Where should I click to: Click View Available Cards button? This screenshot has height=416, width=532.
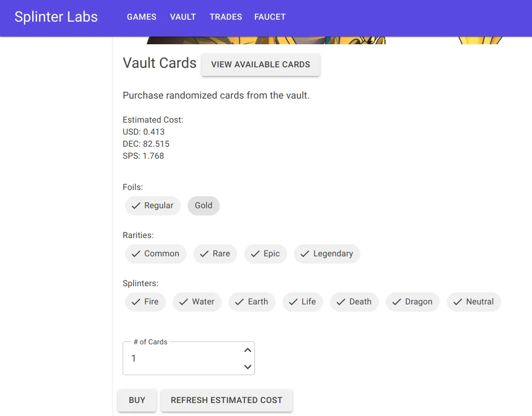pyautogui.click(x=261, y=64)
